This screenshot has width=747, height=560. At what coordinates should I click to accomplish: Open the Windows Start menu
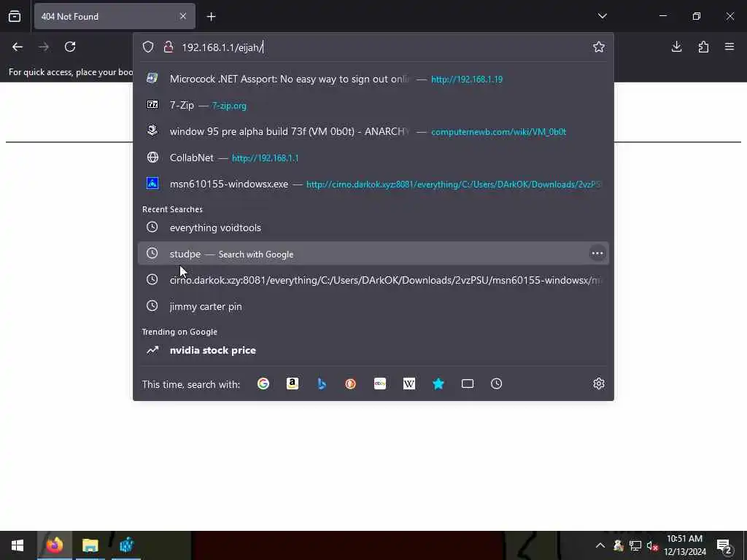[x=18, y=545]
